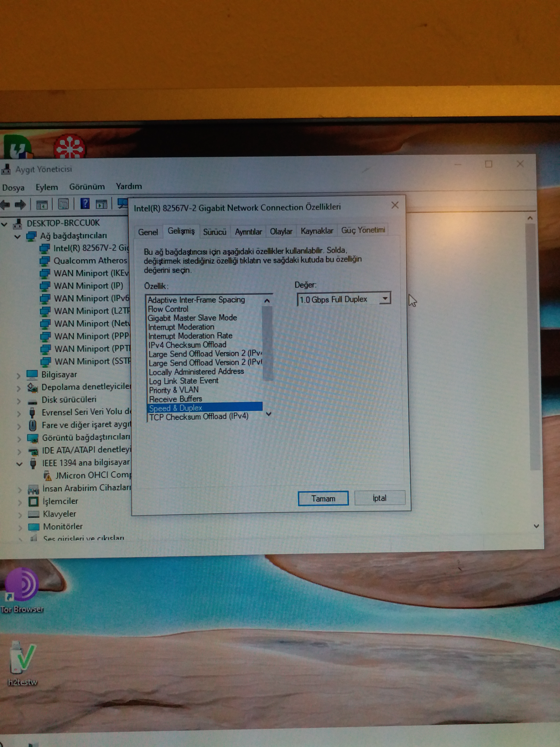Click the warning icon beside JMicron OHCI

coord(47,476)
